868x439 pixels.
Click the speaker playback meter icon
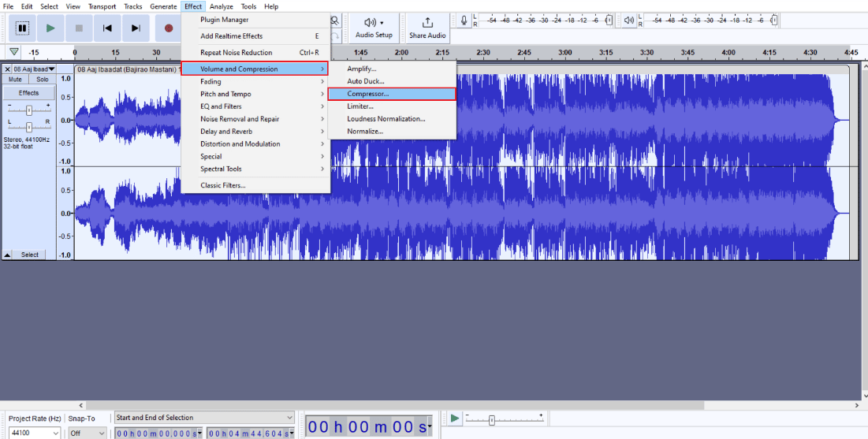tap(629, 20)
